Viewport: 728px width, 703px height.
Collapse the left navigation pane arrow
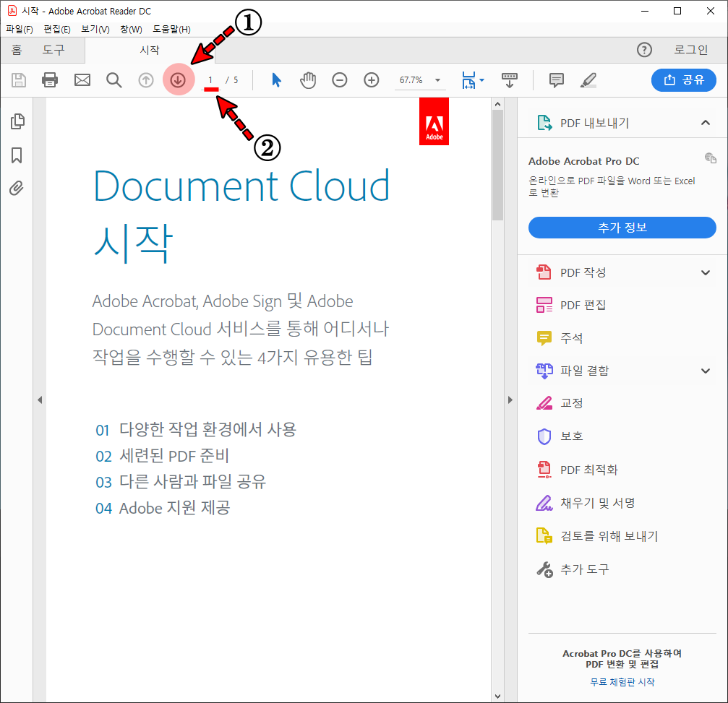coord(40,400)
